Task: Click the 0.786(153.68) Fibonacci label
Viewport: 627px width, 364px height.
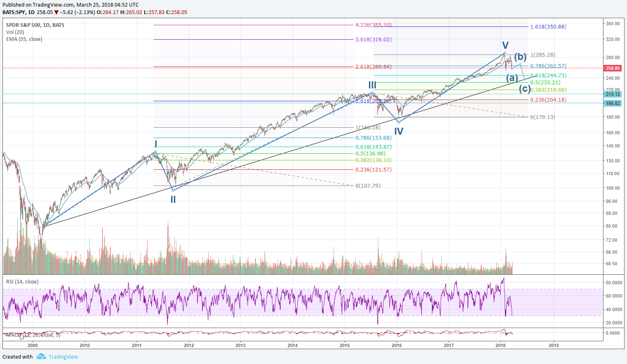Action: pos(373,138)
